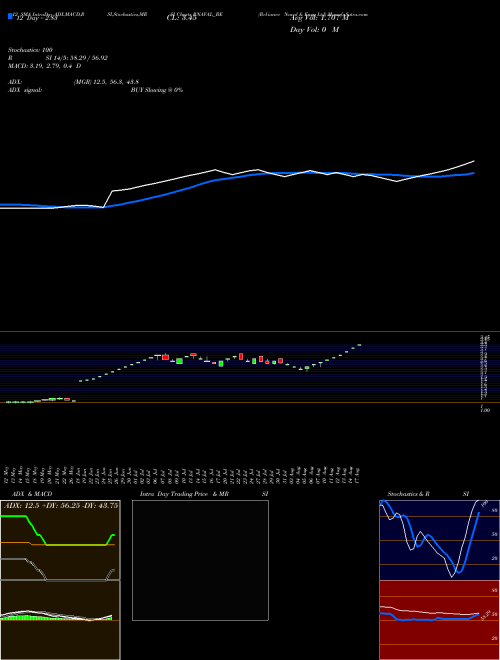Click the '12 May' date label on the axis
The width and height of the screenshot is (500, 660).
[x=6, y=475]
